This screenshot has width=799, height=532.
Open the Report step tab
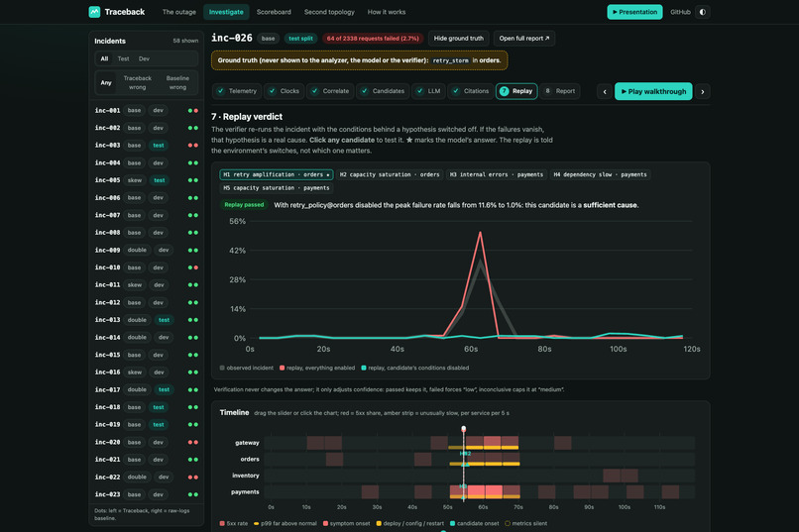tap(559, 91)
